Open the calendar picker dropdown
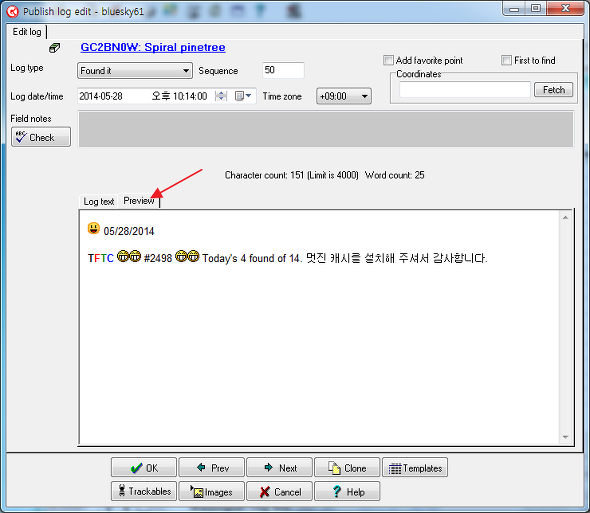590x513 pixels. tap(243, 96)
